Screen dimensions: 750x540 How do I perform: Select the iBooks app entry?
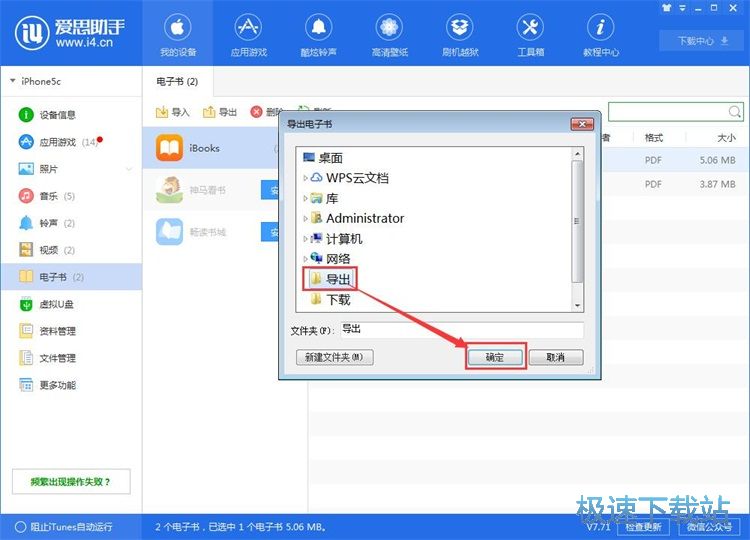210,148
